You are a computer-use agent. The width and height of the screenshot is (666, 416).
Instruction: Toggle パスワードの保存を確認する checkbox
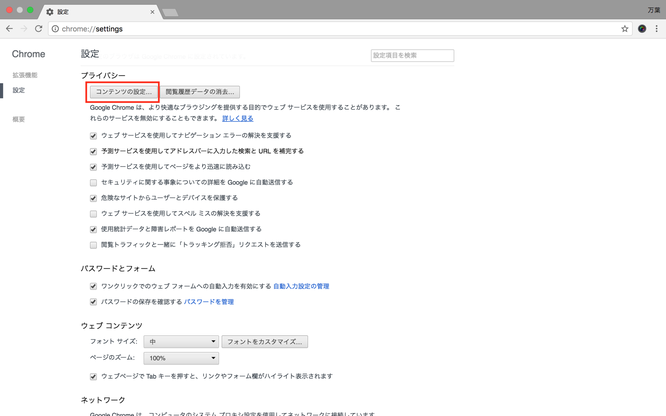click(93, 302)
